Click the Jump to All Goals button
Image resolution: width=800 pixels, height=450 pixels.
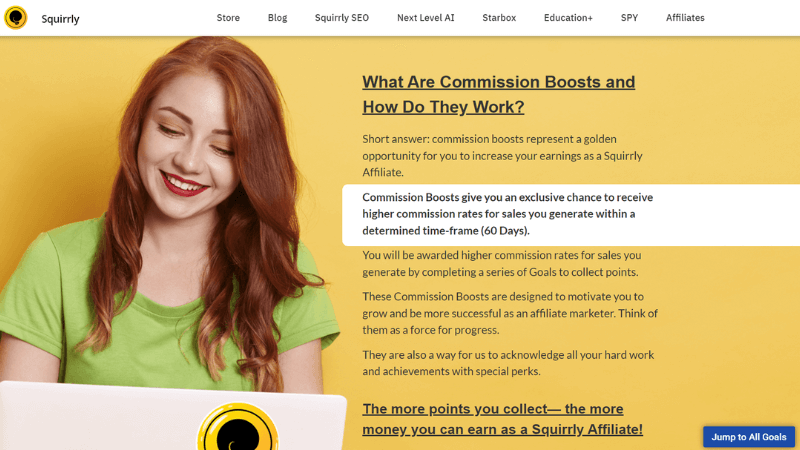[x=748, y=437]
